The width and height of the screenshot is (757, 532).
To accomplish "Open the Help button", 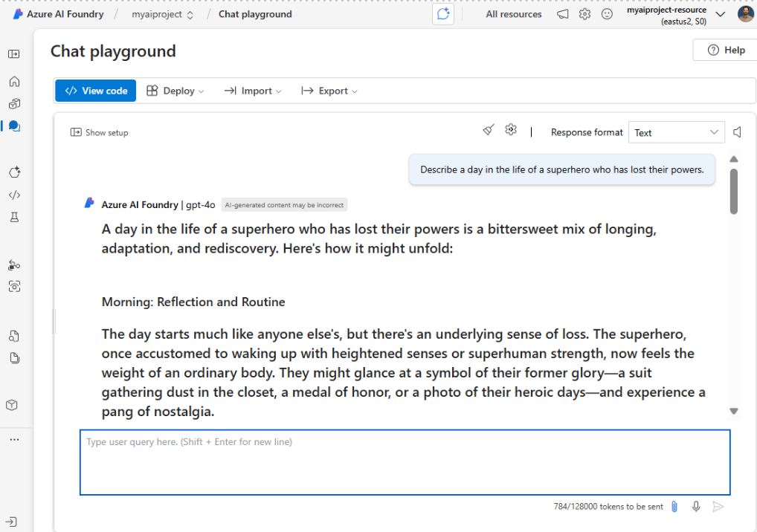I will [725, 50].
